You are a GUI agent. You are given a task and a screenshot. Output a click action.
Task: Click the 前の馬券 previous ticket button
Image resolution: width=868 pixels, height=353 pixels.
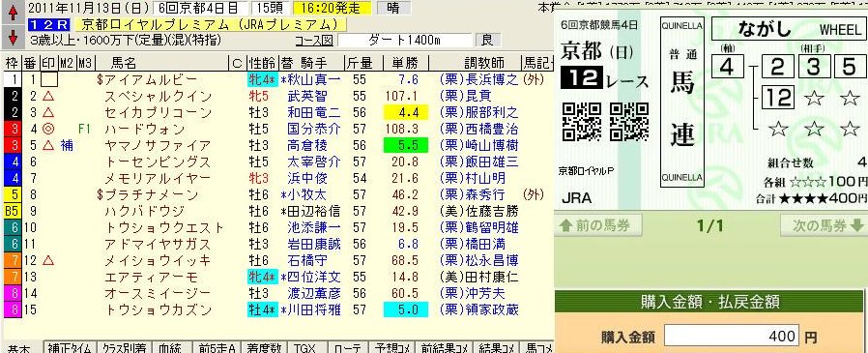tap(599, 225)
